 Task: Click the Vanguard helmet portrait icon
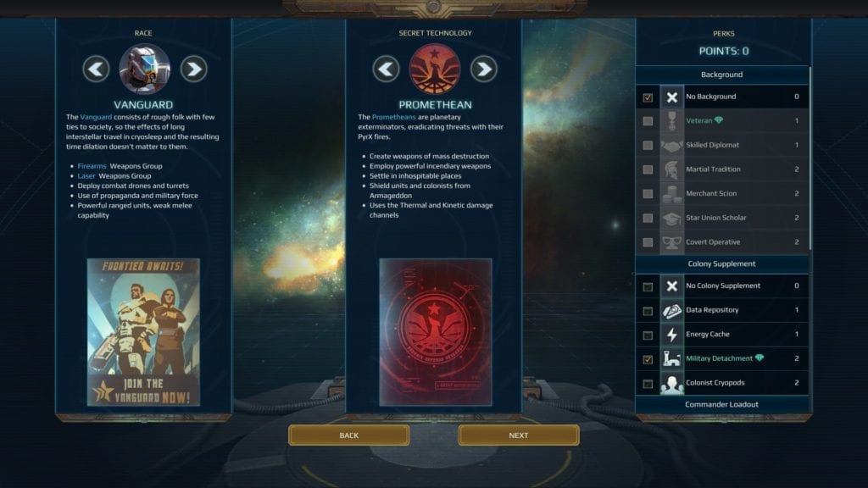[x=144, y=69]
